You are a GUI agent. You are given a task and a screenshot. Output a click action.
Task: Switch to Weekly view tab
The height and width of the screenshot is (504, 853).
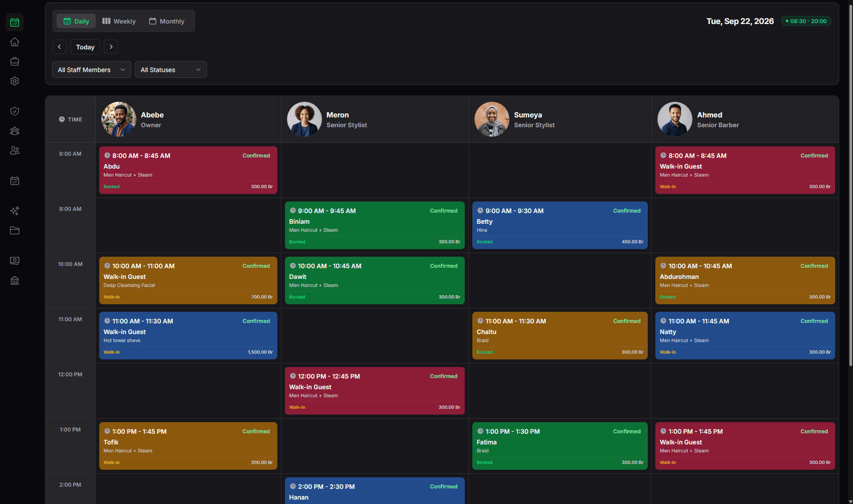[x=119, y=21]
